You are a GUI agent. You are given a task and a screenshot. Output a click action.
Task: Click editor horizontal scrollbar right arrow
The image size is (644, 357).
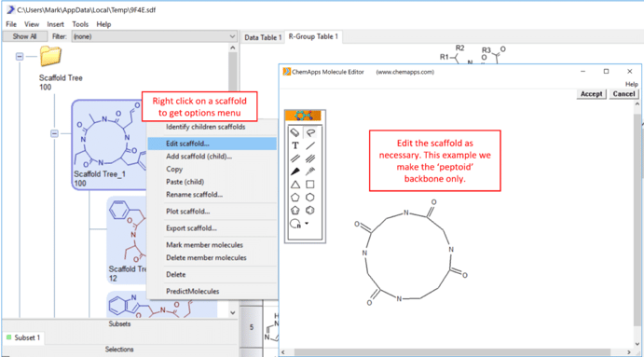coord(629,352)
